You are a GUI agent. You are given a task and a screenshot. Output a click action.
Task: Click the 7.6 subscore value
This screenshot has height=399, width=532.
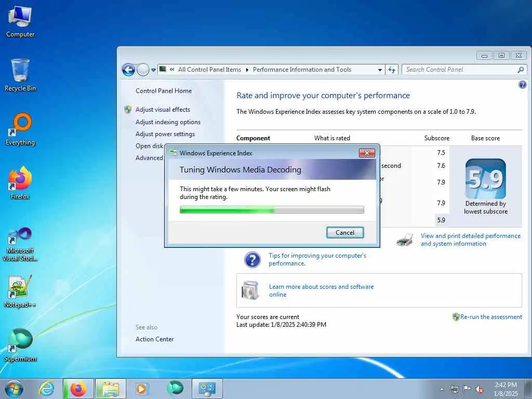441,166
